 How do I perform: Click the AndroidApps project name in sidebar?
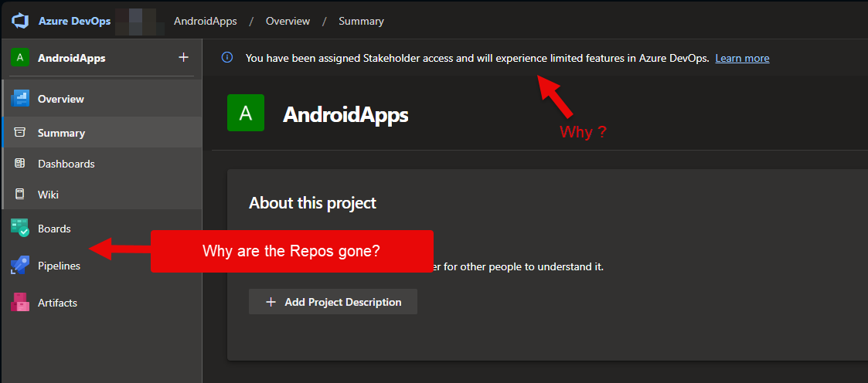click(71, 58)
